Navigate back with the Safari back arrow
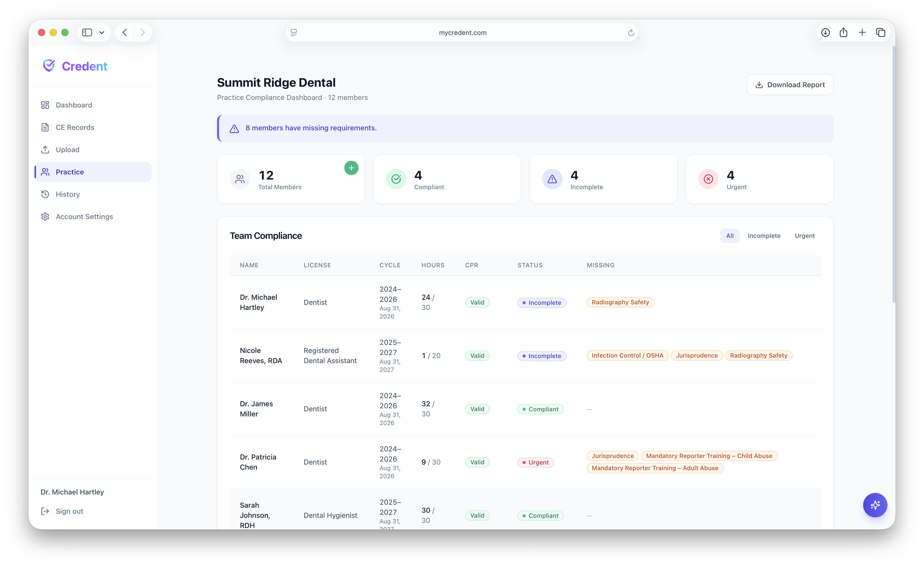The image size is (924, 567). tap(125, 32)
